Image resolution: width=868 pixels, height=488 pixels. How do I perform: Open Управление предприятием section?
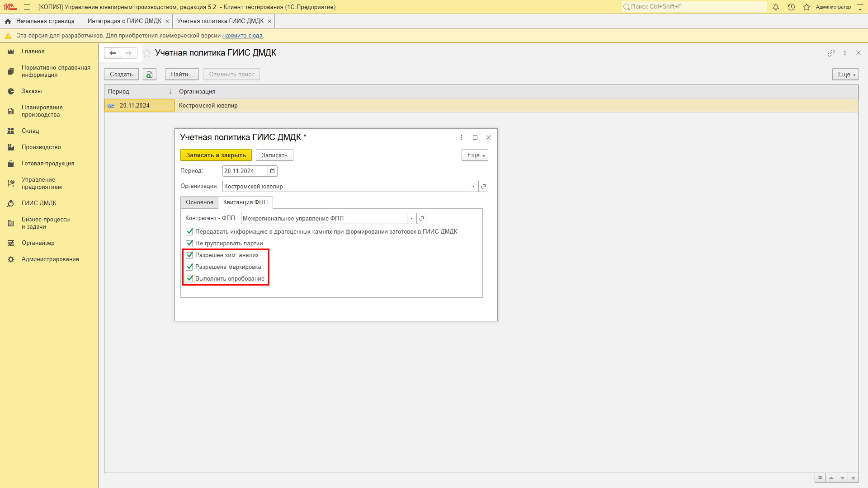point(42,183)
